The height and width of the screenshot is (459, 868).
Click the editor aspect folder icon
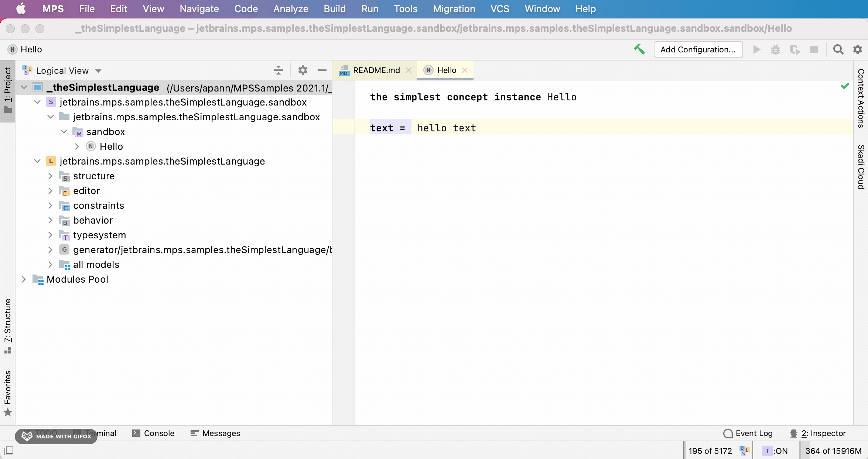click(64, 191)
